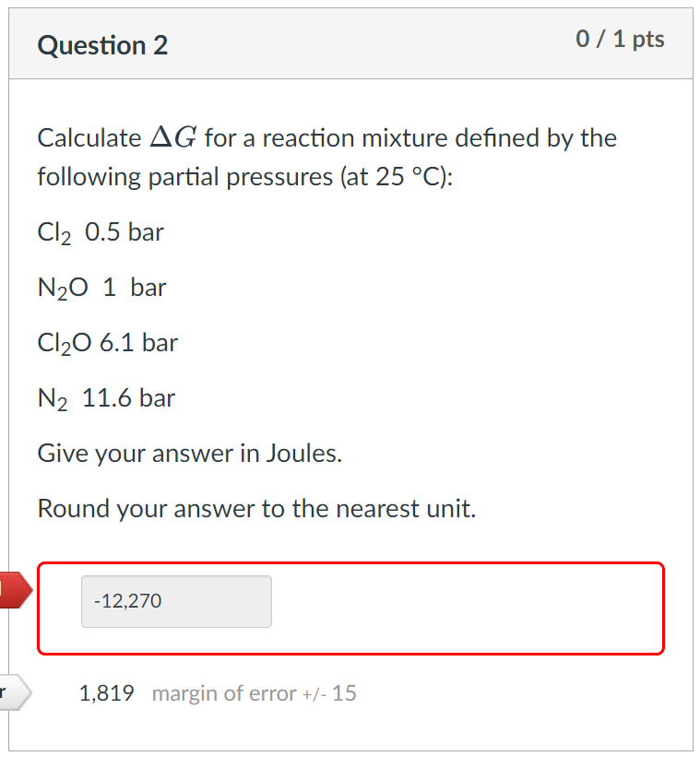Click the Give your answer in Joules text

(x=188, y=453)
